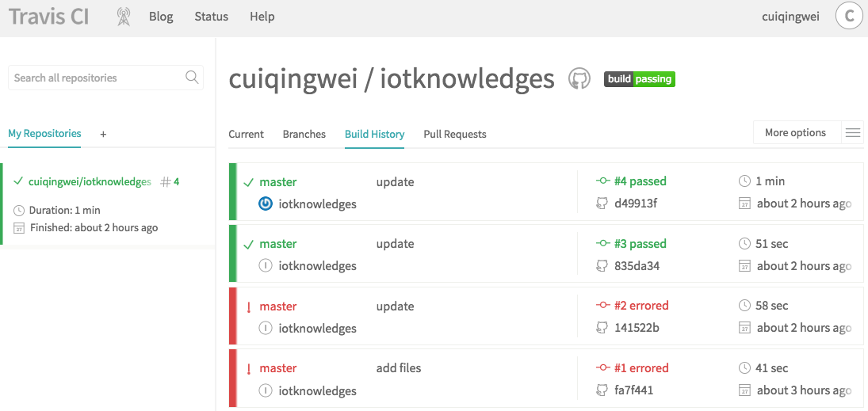Click the blue committer avatar on build #4
868x411 pixels.
point(266,204)
